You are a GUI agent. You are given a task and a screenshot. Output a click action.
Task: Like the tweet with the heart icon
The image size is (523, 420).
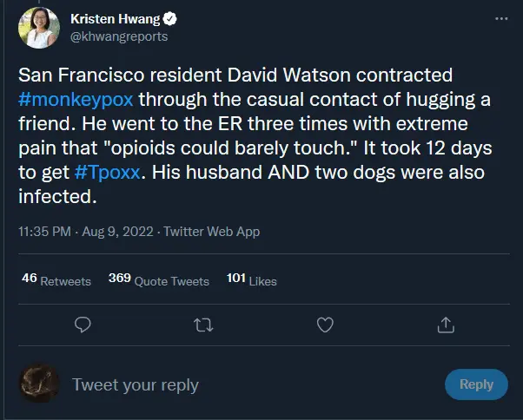pyautogui.click(x=325, y=325)
